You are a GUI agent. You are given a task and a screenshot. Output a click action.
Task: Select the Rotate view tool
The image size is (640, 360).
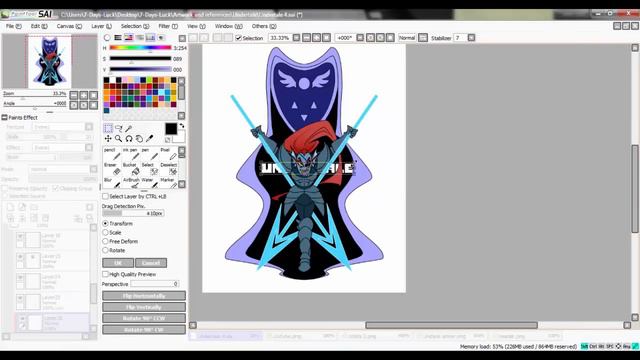click(x=129, y=139)
